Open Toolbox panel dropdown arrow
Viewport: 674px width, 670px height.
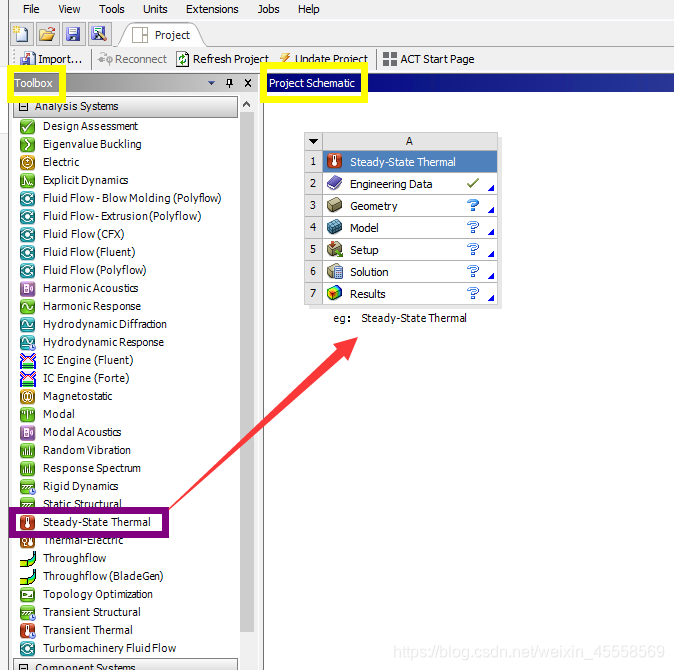[x=211, y=83]
